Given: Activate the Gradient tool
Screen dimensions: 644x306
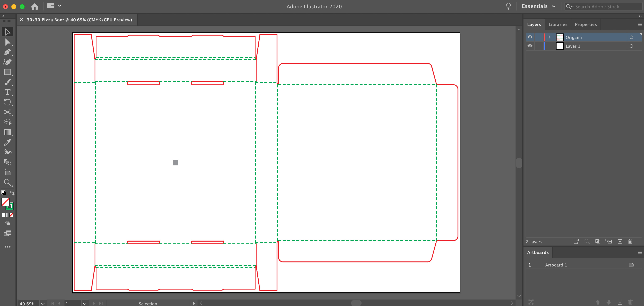Looking at the screenshot, I should click(x=8, y=132).
